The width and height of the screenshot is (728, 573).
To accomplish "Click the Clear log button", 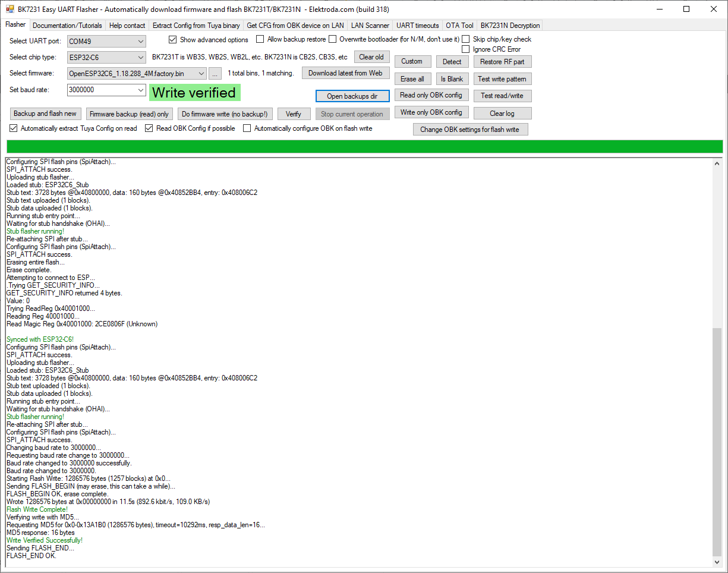I will [x=502, y=114].
